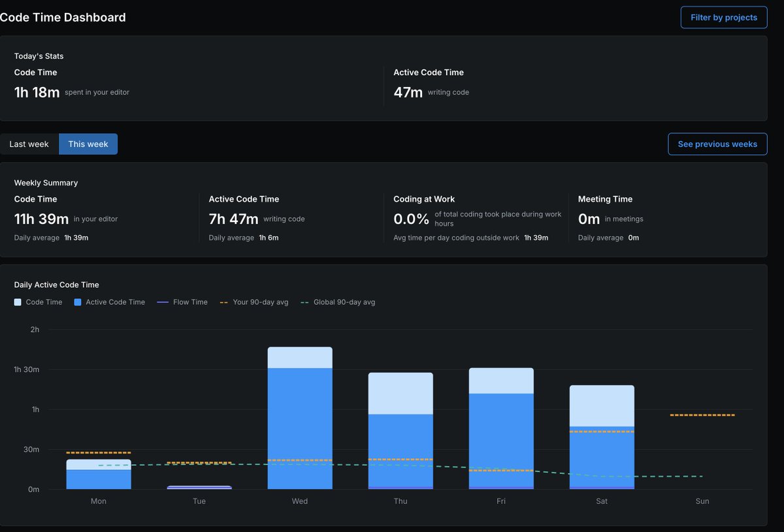
Task: Toggle Code Time legend entry
Action: pos(39,302)
